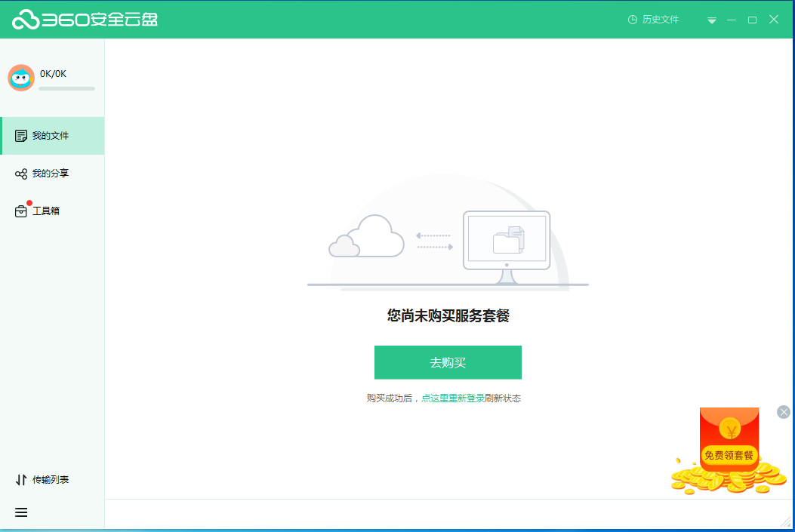Screen dimensions: 795x532
Task: Open My Files via its document sidebar icon
Action: 20,136
